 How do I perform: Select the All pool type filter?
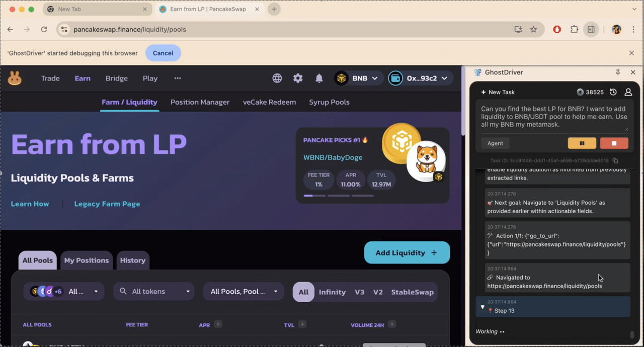tap(303, 292)
